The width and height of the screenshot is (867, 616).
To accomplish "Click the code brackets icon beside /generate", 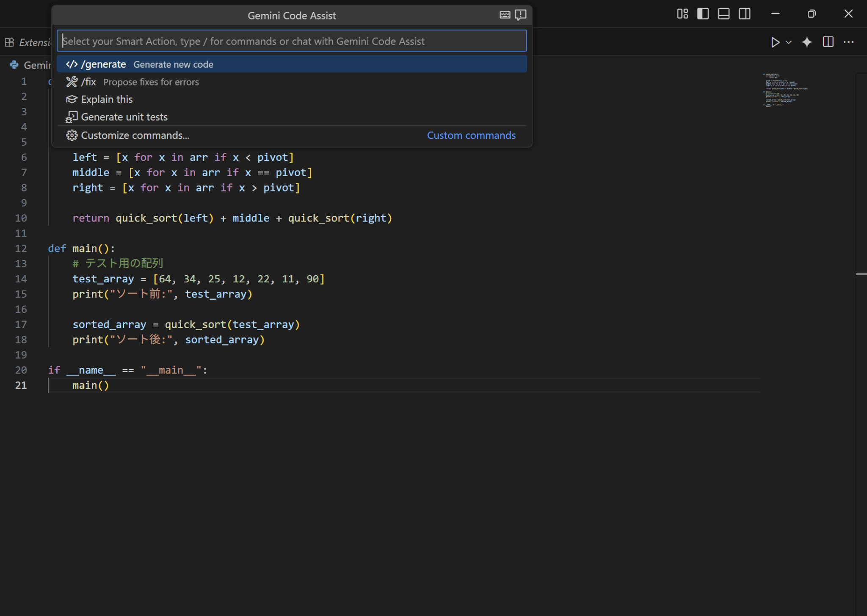I will 72,64.
